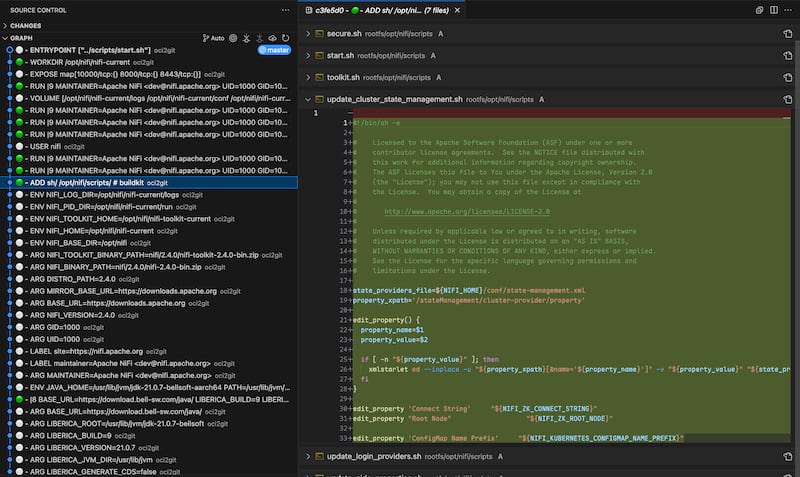
Task: Collapse update_cluster_state_management.sh diff
Action: coord(308,99)
